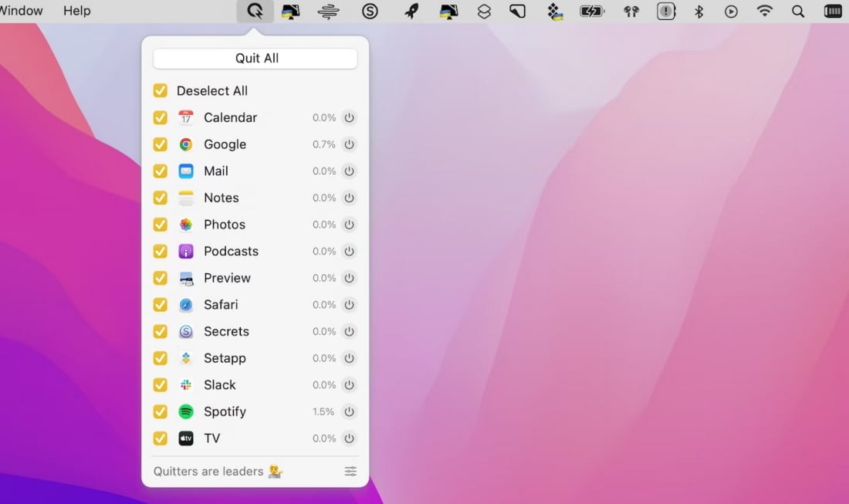This screenshot has width=849, height=504.
Task: Click the Quit All button
Action: [255, 59]
